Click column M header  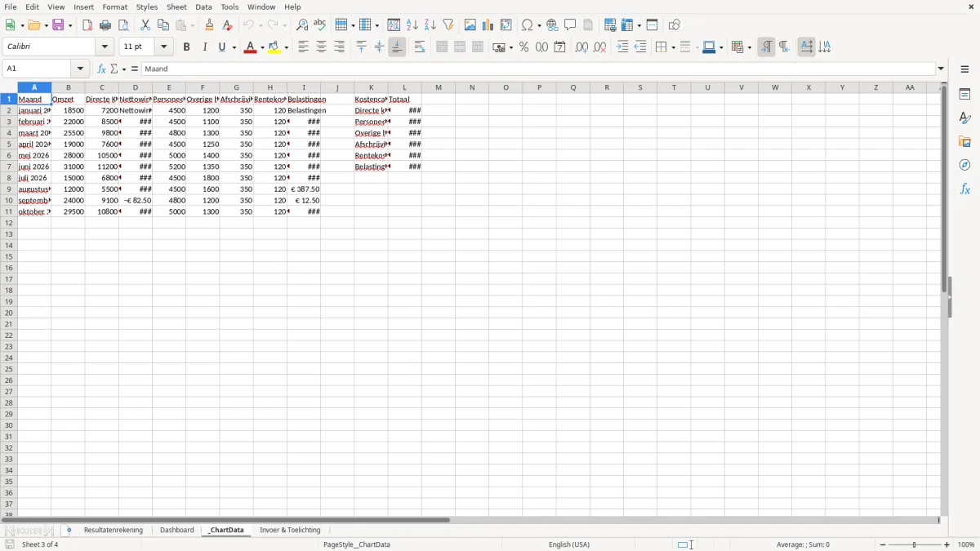pyautogui.click(x=439, y=87)
